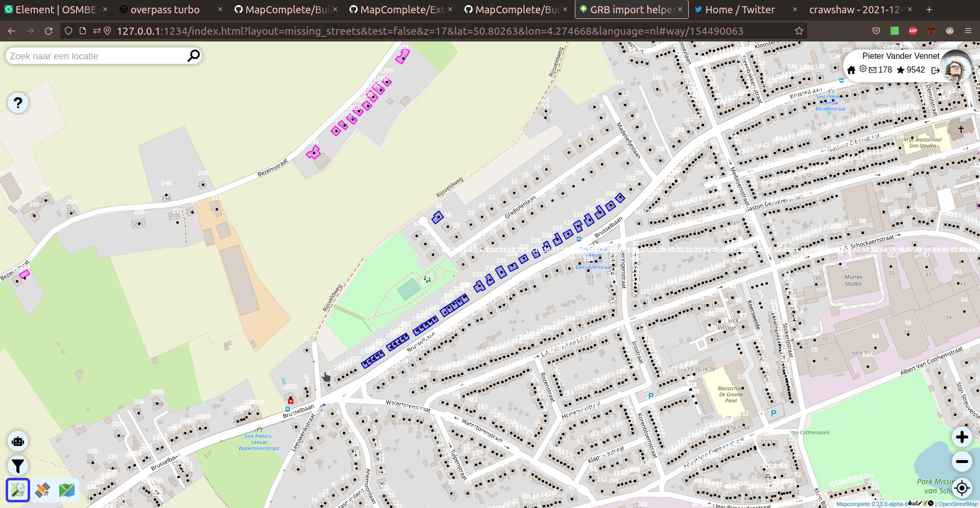
Task: Center map on my location
Action: coord(962,488)
